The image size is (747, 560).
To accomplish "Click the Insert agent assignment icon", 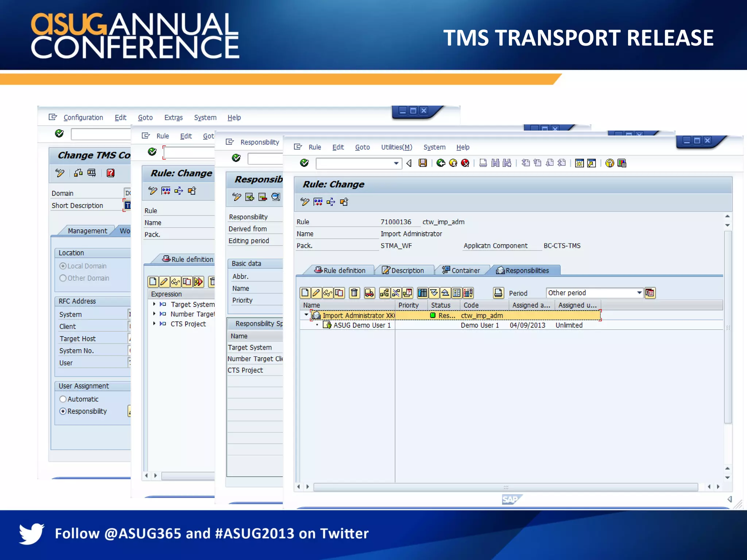I will point(384,293).
